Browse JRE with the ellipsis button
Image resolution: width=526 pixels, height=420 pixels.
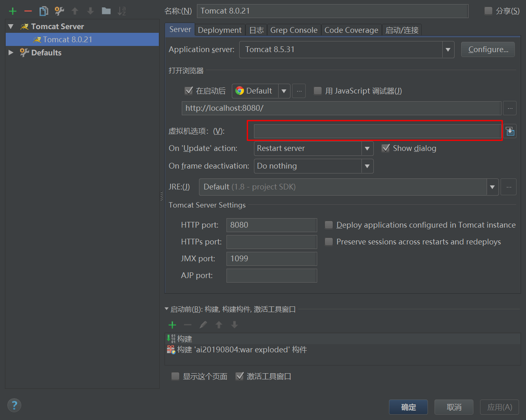(509, 187)
